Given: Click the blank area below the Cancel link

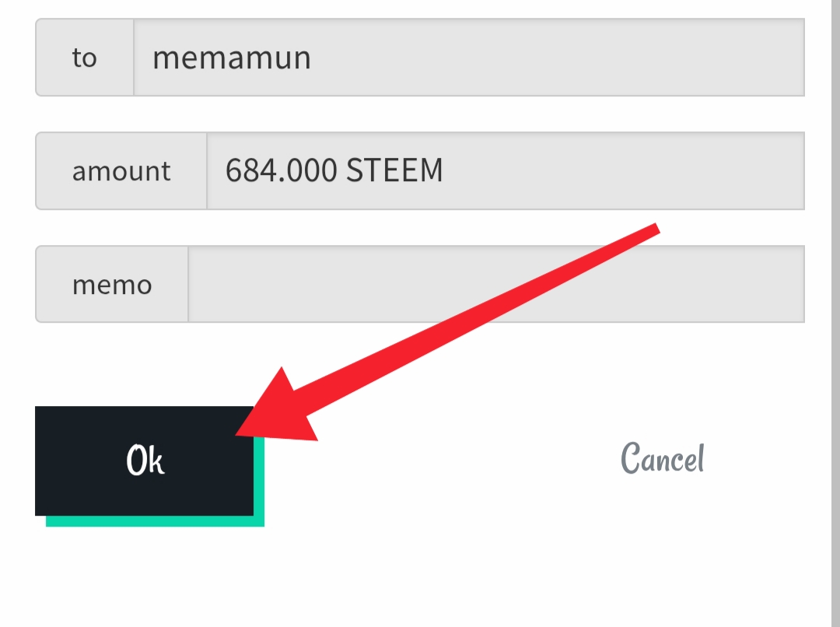Looking at the screenshot, I should coord(662,552).
